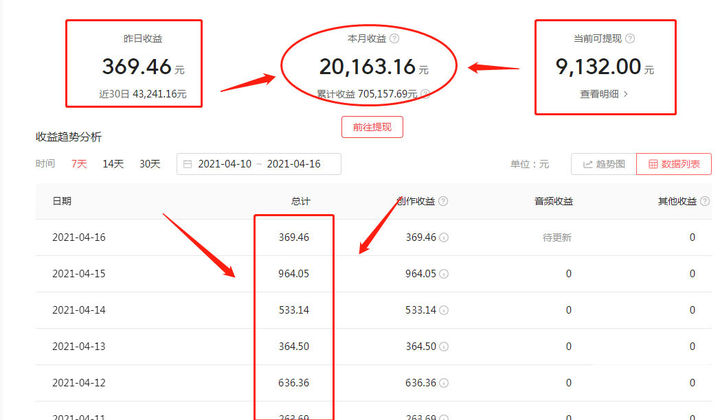Click 本月收益 value 20,163.16 元

[x=373, y=67]
